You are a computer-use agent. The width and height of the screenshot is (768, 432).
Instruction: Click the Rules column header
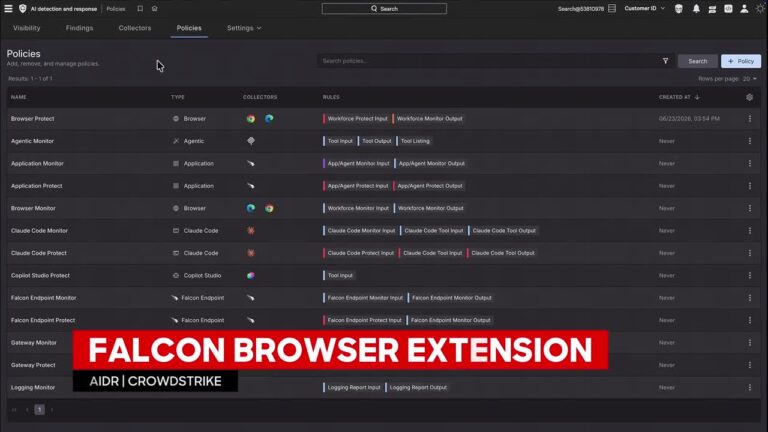(331, 97)
